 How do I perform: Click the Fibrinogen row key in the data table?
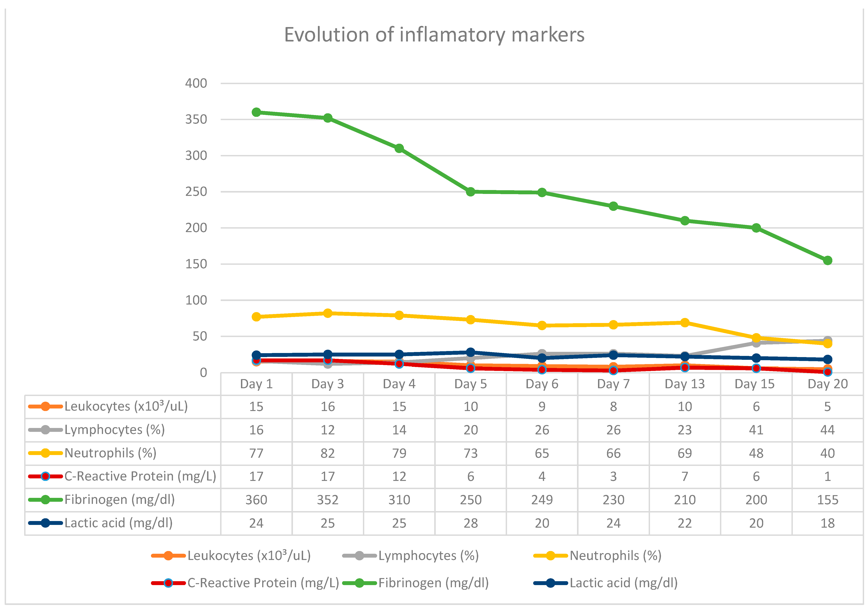click(45, 500)
